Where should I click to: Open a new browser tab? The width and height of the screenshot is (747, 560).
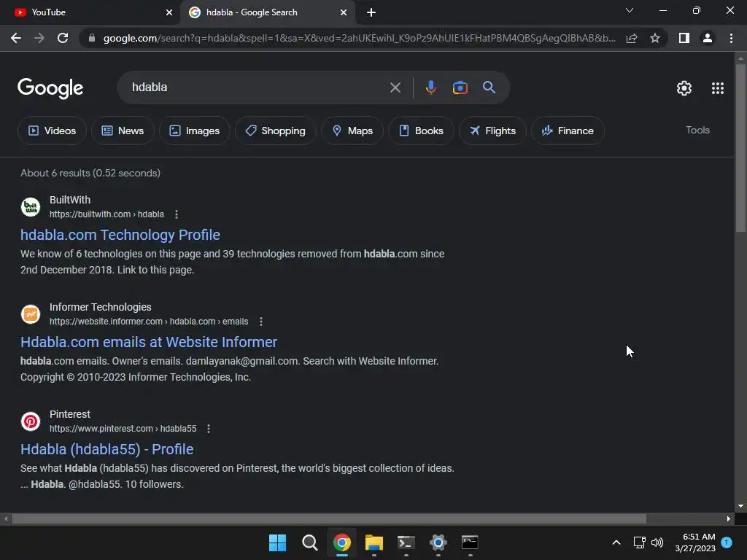click(371, 12)
